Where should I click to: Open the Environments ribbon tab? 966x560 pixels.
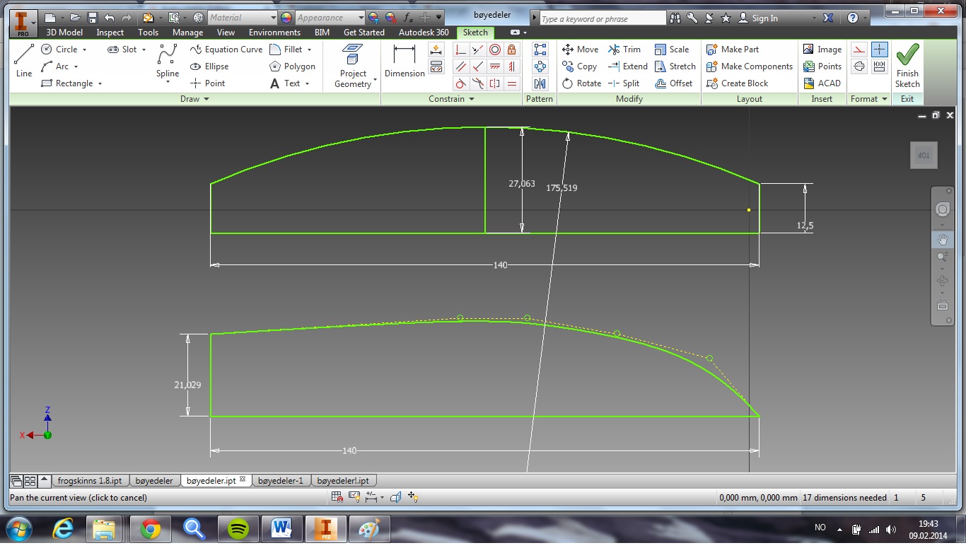(x=274, y=33)
